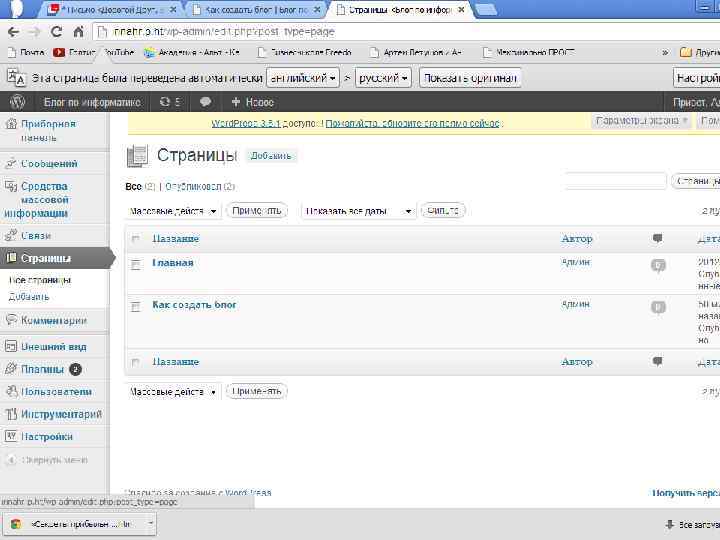Click the Chrome icon of the downloaded file

16,524
